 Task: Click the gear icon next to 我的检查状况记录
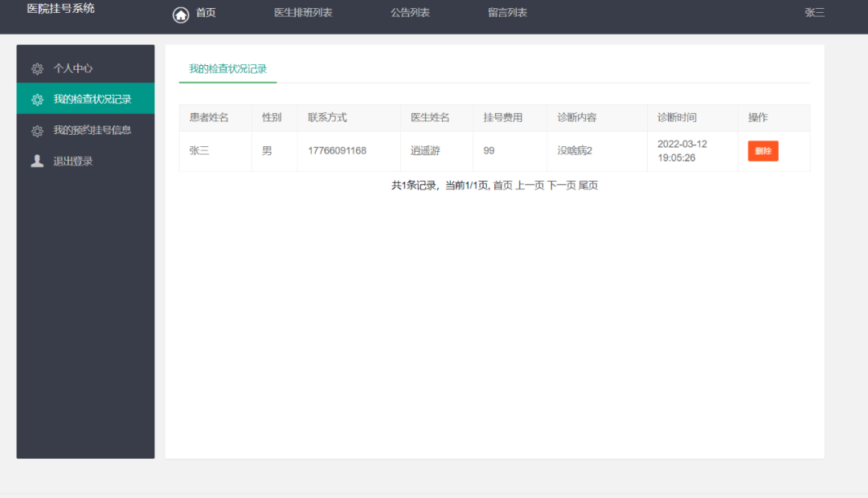tap(37, 100)
